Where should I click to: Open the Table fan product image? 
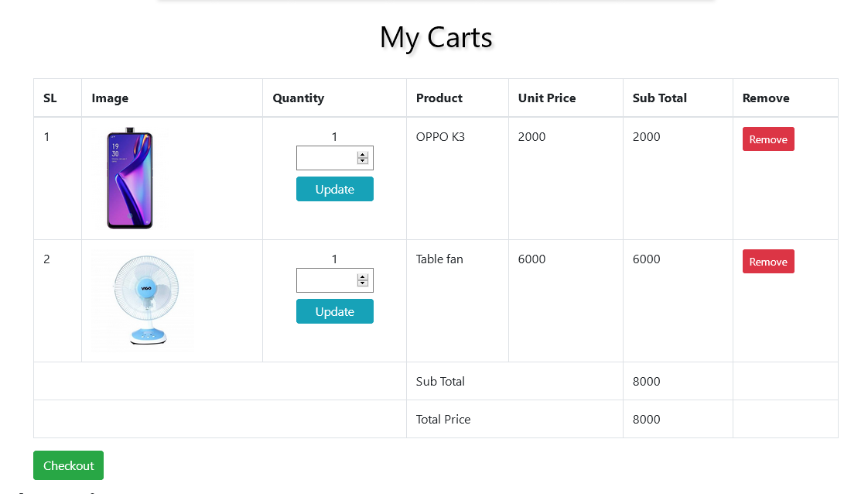[143, 300]
